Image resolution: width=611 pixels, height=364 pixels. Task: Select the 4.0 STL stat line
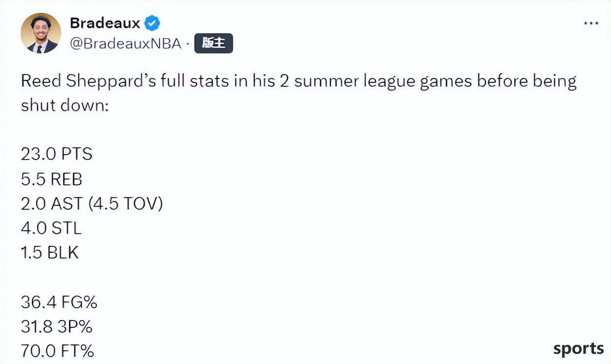pos(51,228)
